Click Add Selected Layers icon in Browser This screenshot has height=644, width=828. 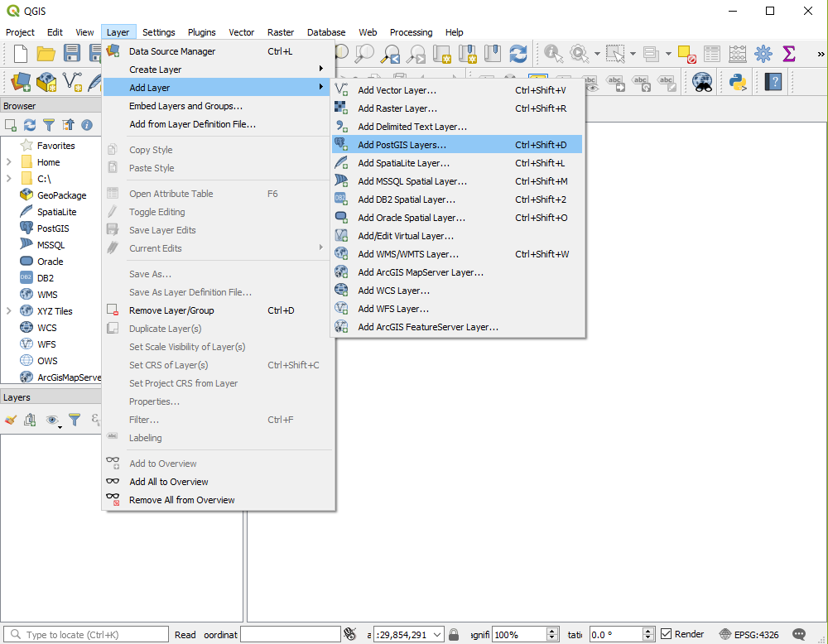pos(11,124)
